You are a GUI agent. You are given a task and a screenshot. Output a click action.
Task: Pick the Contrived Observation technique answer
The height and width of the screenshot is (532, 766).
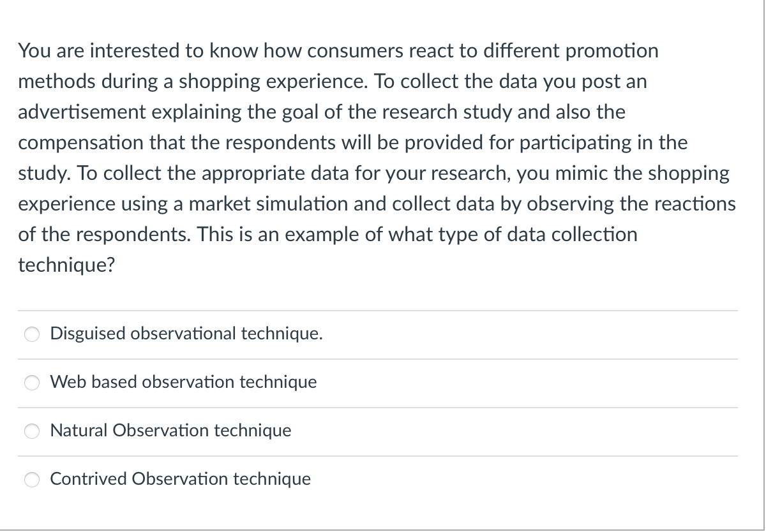(x=32, y=479)
